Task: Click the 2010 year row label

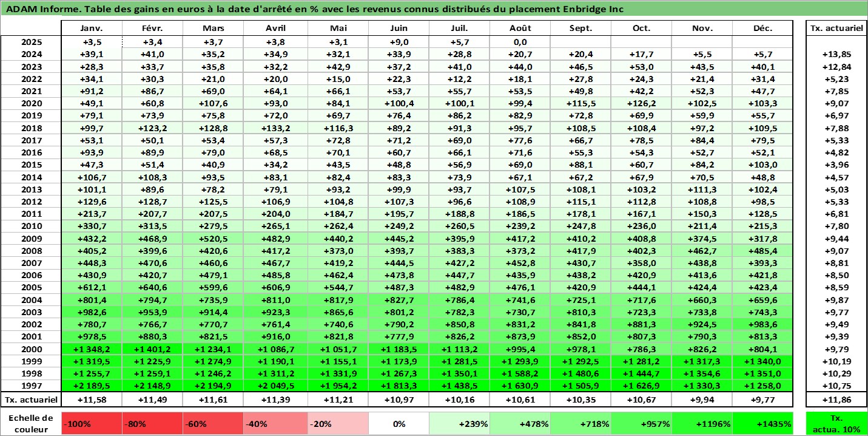Action: click(x=31, y=227)
